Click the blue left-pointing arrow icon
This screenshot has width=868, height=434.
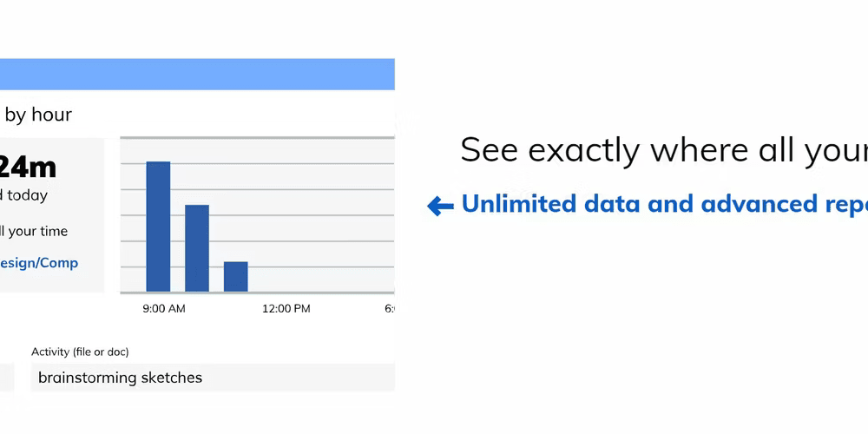pos(441,206)
